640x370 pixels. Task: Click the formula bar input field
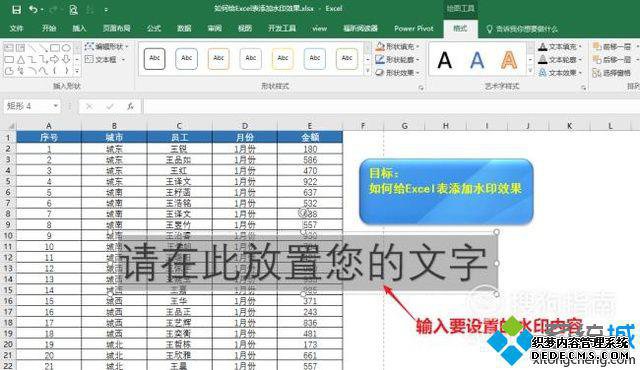coord(391,106)
